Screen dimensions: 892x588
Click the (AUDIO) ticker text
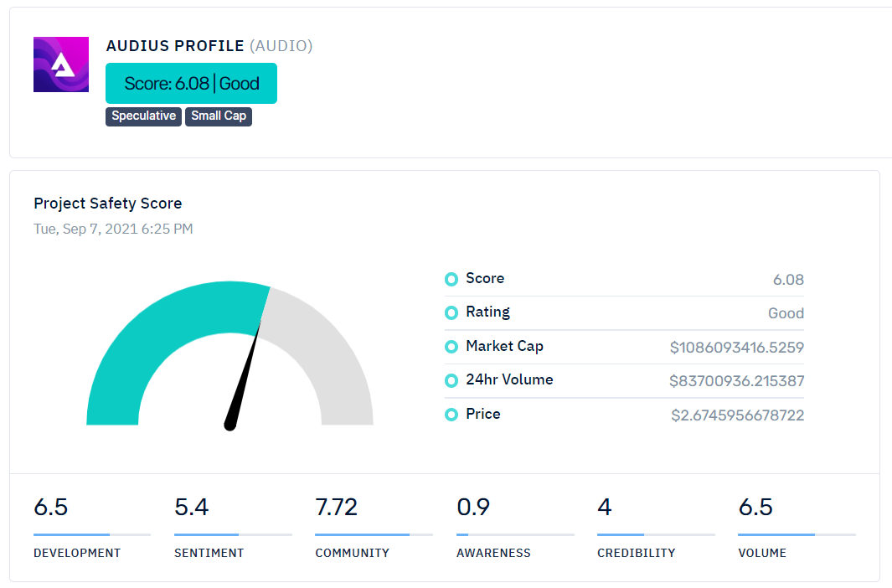281,46
